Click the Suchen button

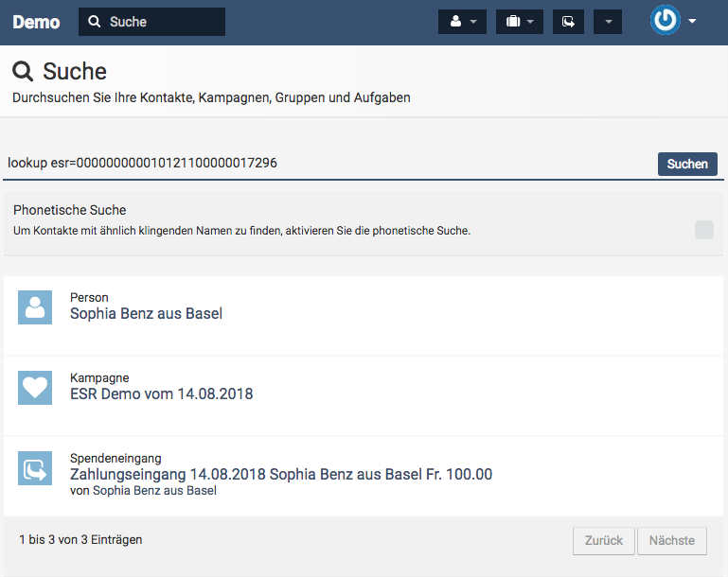(687, 164)
